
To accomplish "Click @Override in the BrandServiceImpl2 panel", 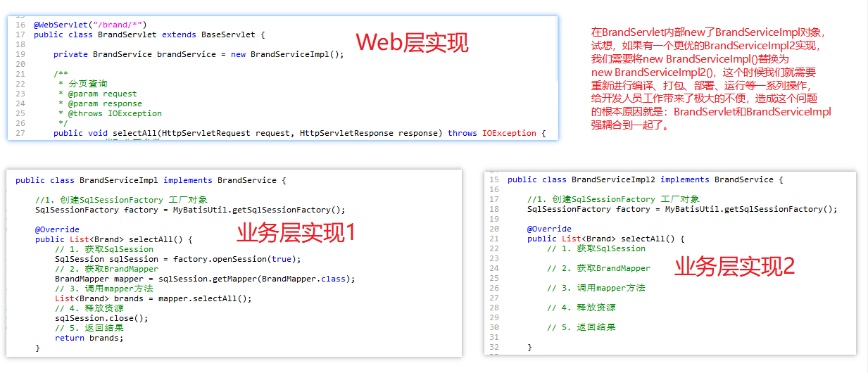I will (x=549, y=229).
